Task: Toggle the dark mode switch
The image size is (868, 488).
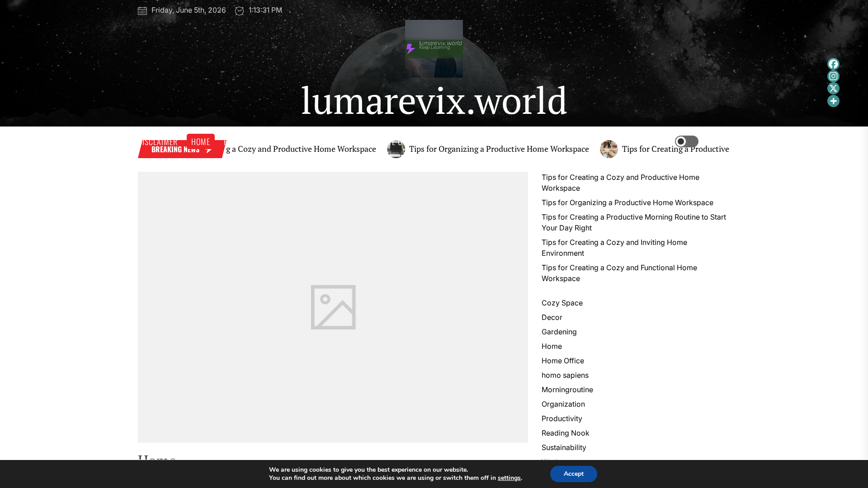Action: [x=687, y=141]
